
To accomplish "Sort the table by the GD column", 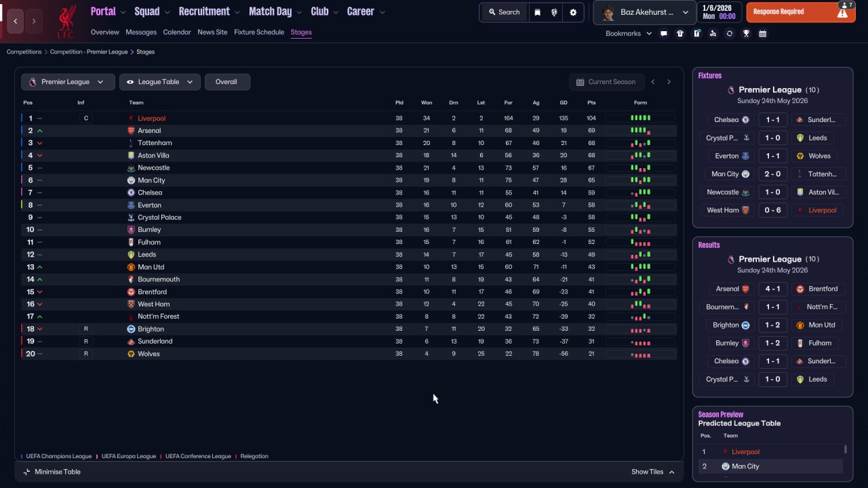I will (564, 102).
